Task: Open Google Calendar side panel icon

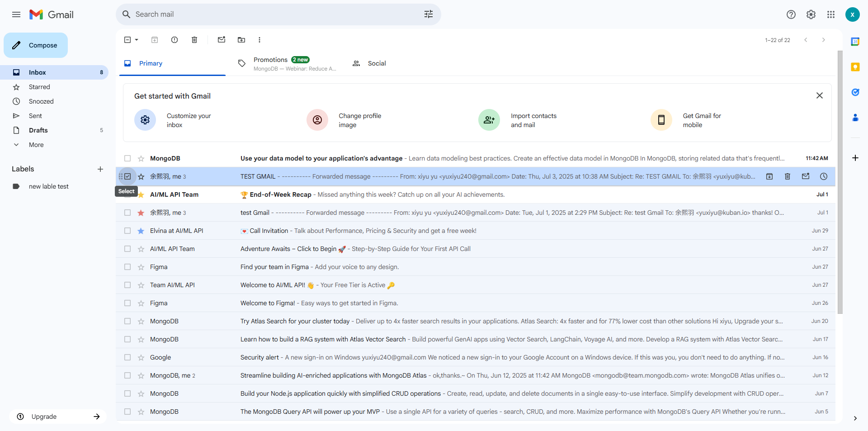Action: pos(855,42)
